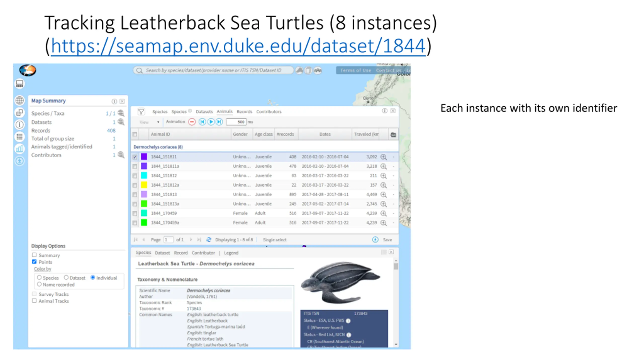Viewport: 644px width, 362px height.
Task: Open the bar chart icon in sidebar
Action: tap(20, 149)
